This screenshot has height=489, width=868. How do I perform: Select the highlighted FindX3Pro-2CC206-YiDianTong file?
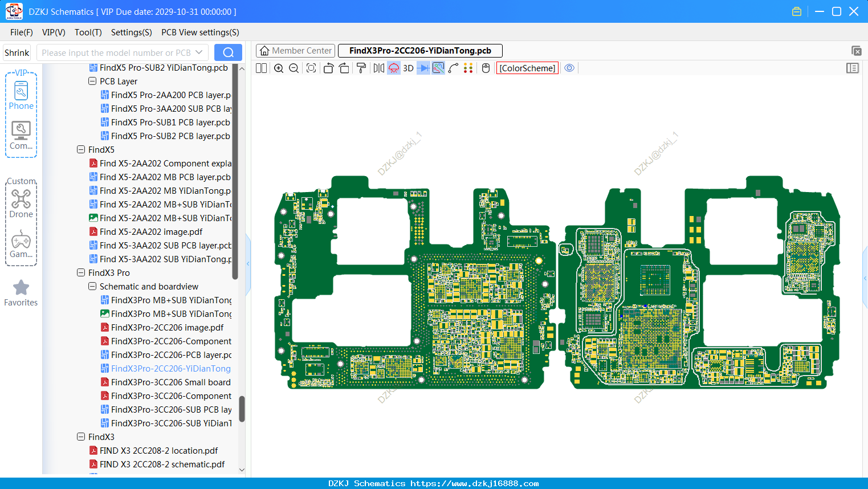click(x=166, y=369)
